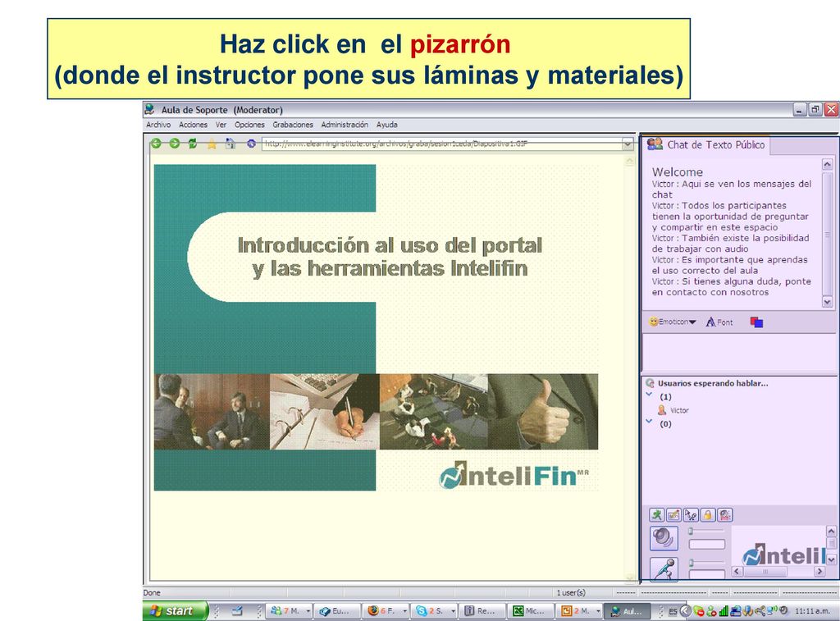The height and width of the screenshot is (621, 840).
Task: Select the Chat de Texto Público tab
Action: click(x=706, y=144)
